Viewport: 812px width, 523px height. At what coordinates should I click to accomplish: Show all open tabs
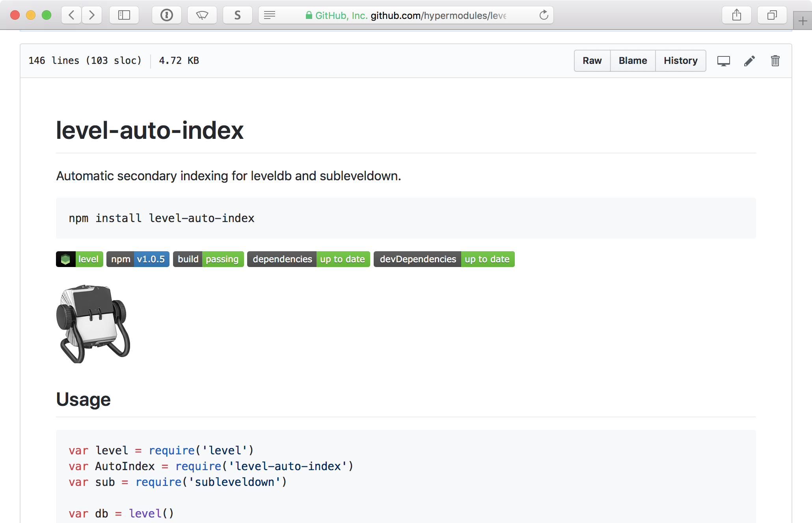[771, 15]
